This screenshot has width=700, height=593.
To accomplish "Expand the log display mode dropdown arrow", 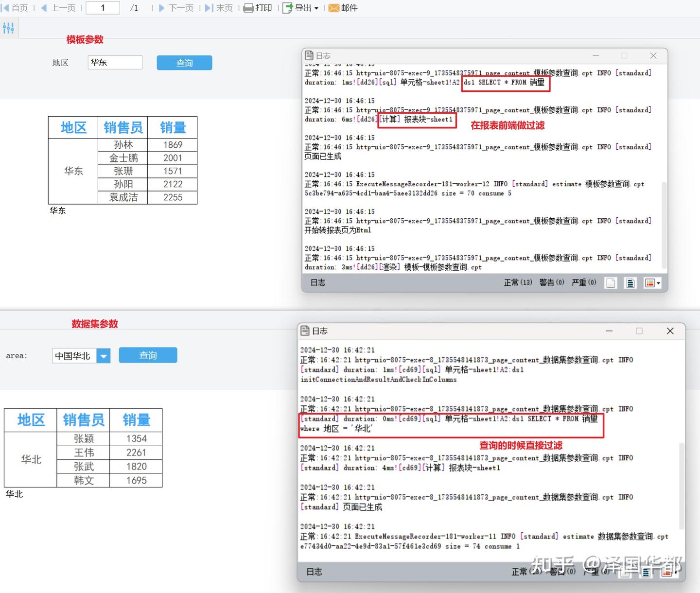I will (x=659, y=283).
